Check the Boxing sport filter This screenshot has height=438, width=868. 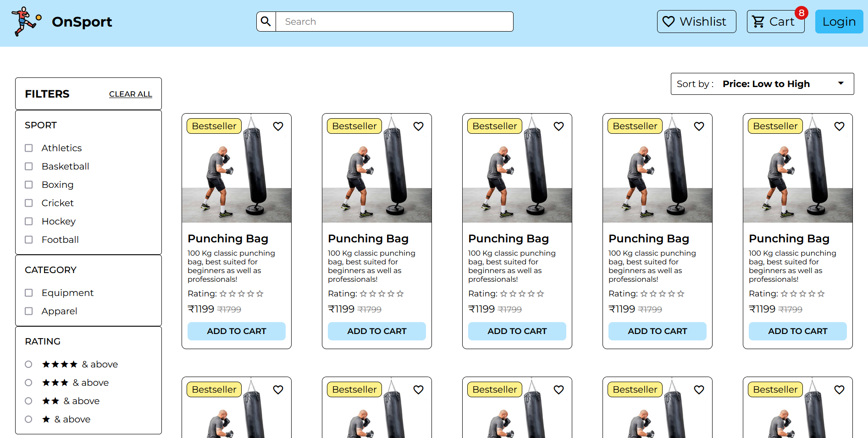click(x=28, y=185)
